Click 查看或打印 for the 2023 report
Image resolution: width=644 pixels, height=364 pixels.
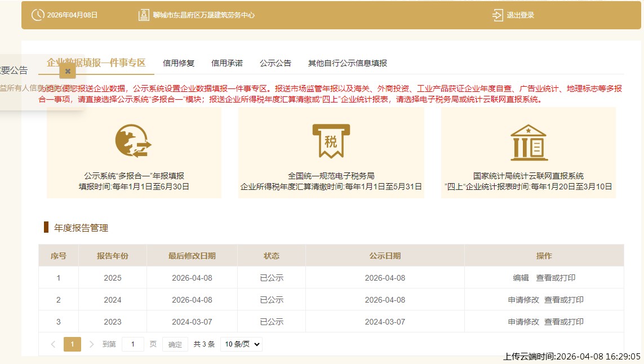tap(563, 322)
